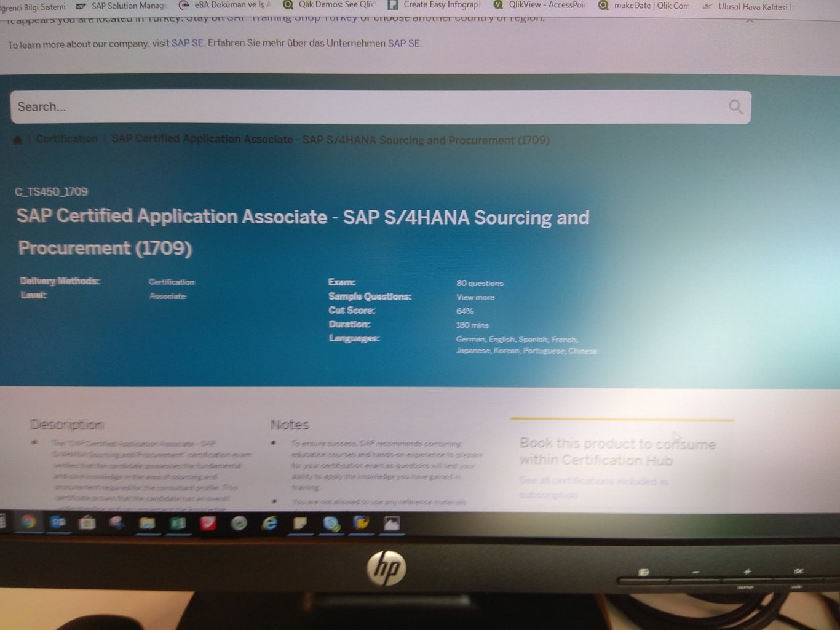
Task: Click See all certifications included link
Action: 593,487
